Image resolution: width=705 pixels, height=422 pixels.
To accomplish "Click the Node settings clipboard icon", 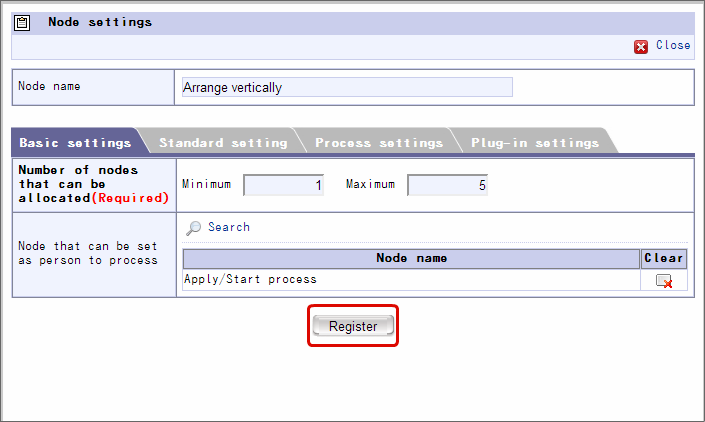I will 22,23.
